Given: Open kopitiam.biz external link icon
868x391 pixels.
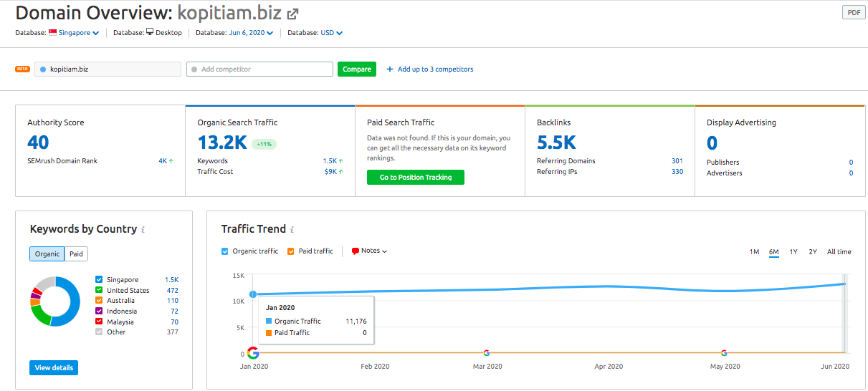Looking at the screenshot, I should pos(293,14).
